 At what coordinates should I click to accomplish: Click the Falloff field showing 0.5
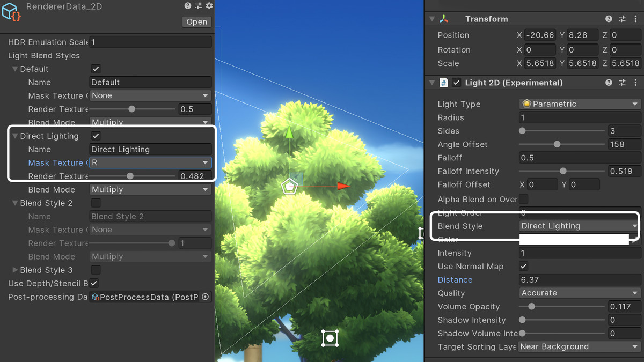[x=580, y=158]
